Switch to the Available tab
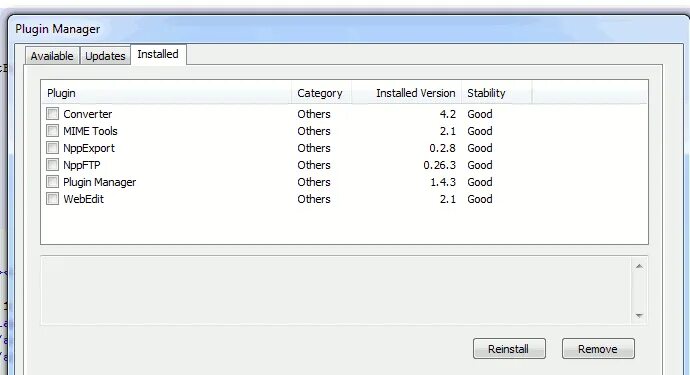Viewport: 690px width, 375px height. (x=52, y=56)
